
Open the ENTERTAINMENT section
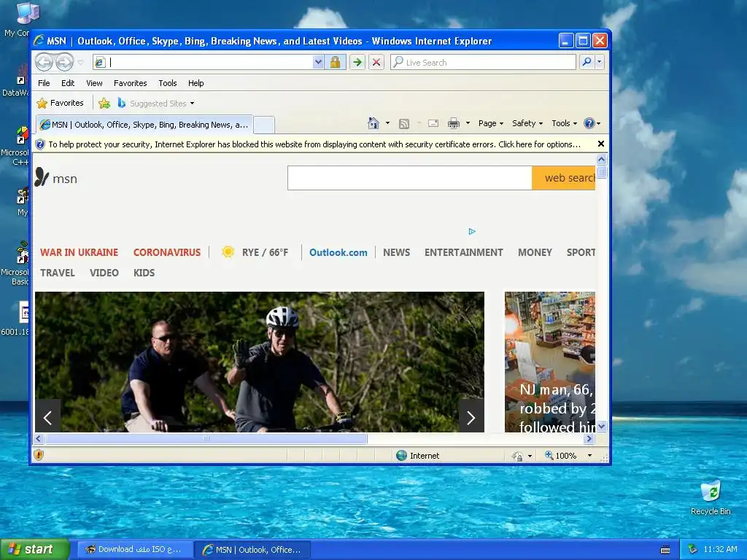coord(463,252)
